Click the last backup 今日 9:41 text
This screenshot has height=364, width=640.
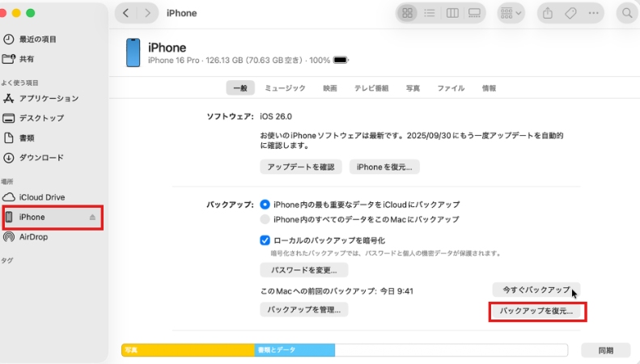(x=396, y=291)
